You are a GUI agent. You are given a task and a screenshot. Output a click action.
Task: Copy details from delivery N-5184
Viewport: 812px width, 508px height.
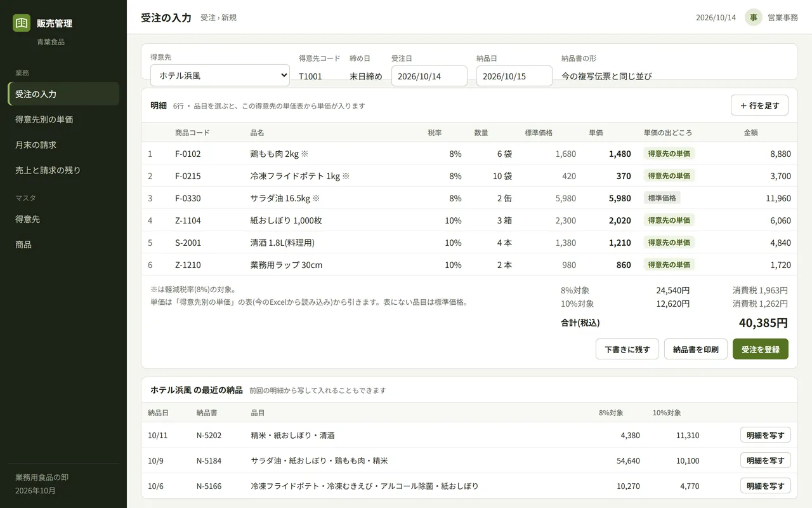click(766, 460)
